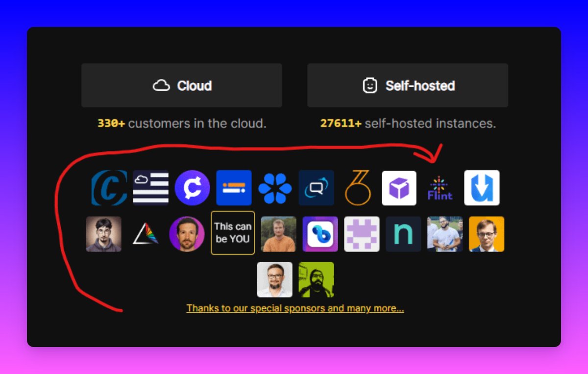The image size is (588, 374).
Task: Open the bearded man avatar in purple circle
Action: click(x=187, y=234)
